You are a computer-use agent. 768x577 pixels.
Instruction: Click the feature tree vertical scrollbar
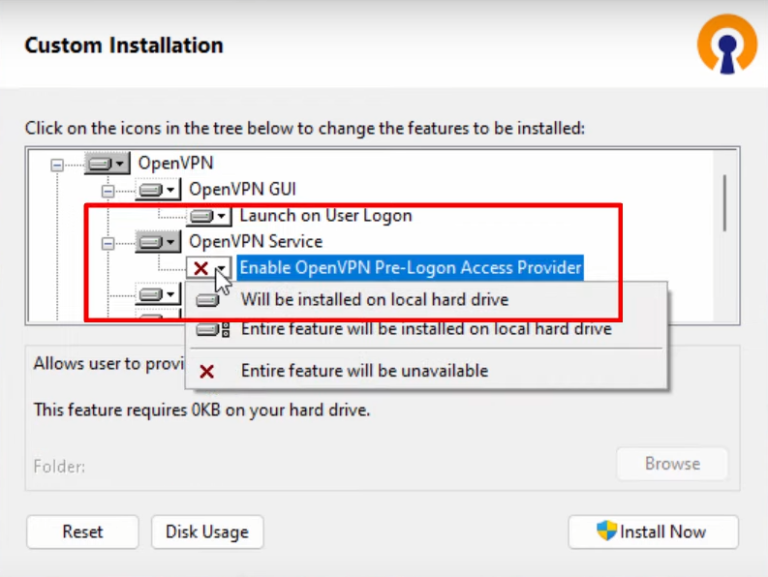724,200
